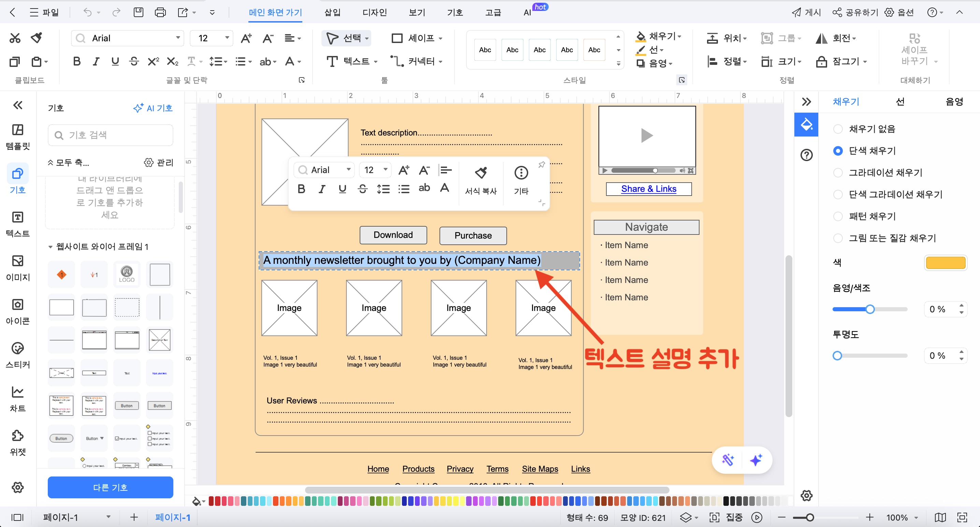Click the Share & Links hyperlink

point(648,189)
